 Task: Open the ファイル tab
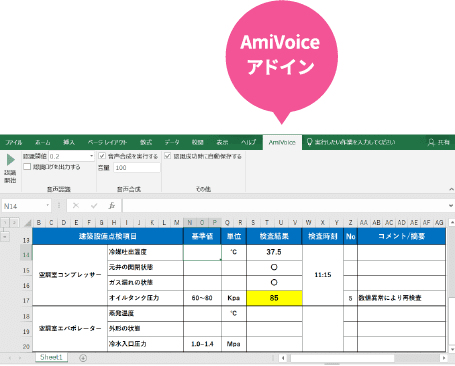[x=14, y=142]
